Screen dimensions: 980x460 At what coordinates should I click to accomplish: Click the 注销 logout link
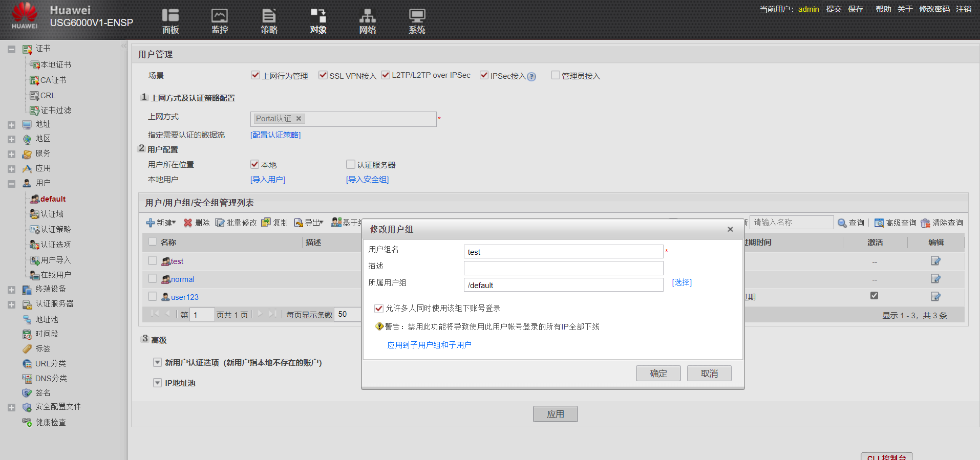(964, 9)
